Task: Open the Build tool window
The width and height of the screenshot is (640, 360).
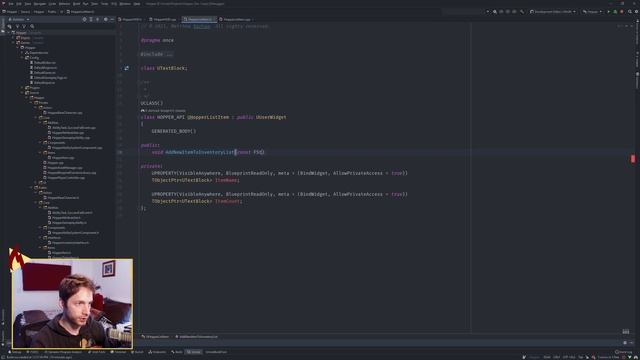Action: [x=177, y=352]
